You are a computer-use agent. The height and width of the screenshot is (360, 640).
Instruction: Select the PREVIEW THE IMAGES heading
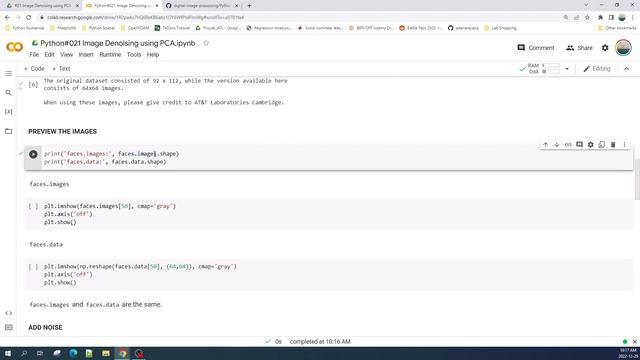62,131
